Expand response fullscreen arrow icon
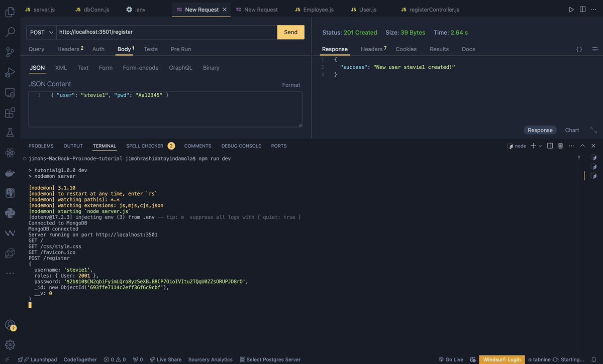This screenshot has height=364, width=603. [593, 130]
